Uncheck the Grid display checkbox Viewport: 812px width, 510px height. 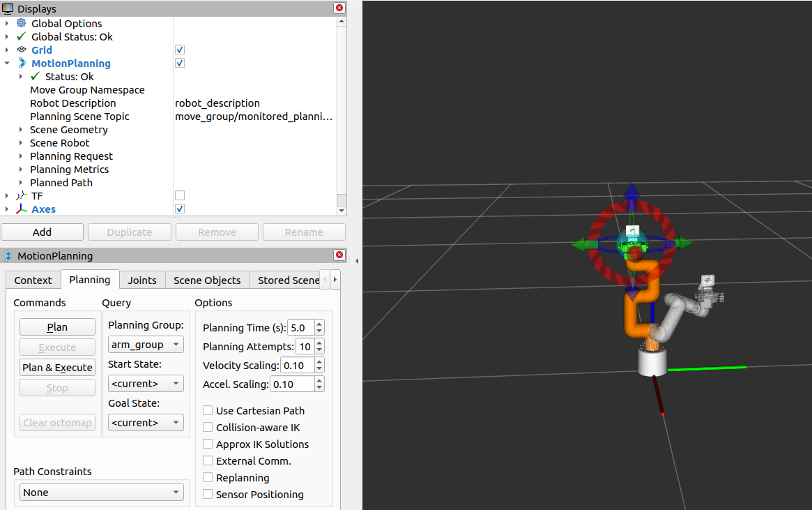pos(180,50)
